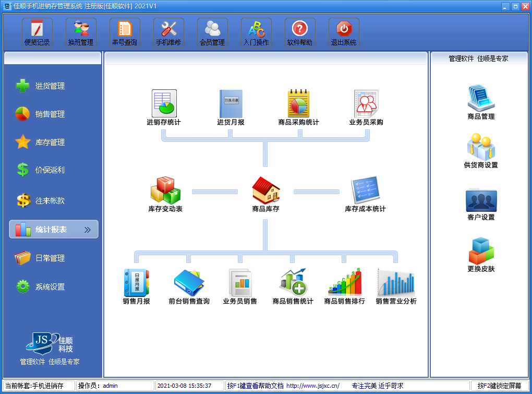Open 商品管理 in right panel
The height and width of the screenshot is (394, 532).
click(x=481, y=102)
